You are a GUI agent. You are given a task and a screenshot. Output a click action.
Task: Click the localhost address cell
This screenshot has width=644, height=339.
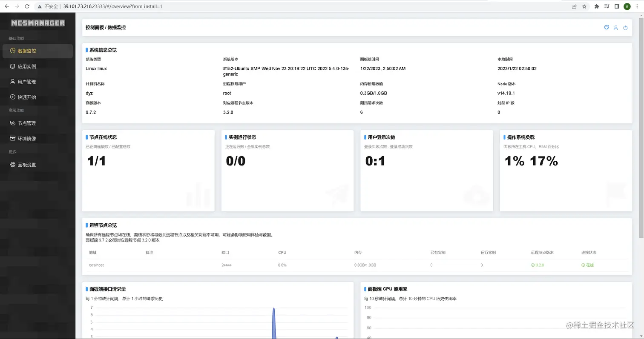click(96, 265)
